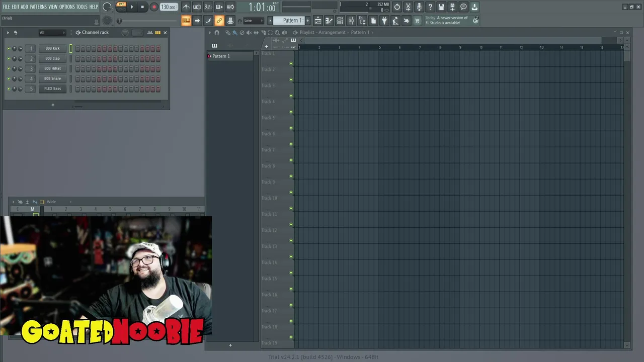Toggle the link/multilink to controllers icon
The width and height of the screenshot is (644, 362).
click(219, 21)
